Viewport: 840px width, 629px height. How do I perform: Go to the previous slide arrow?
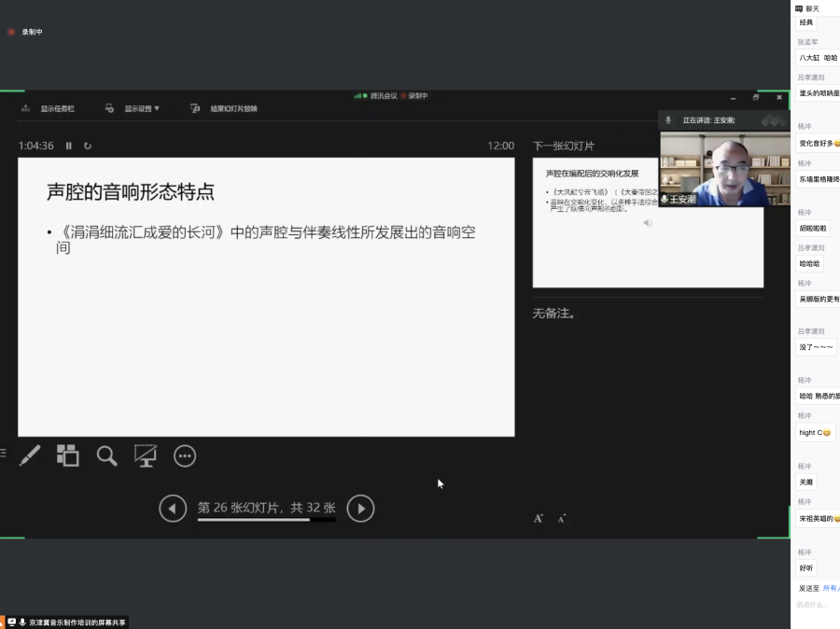173,509
